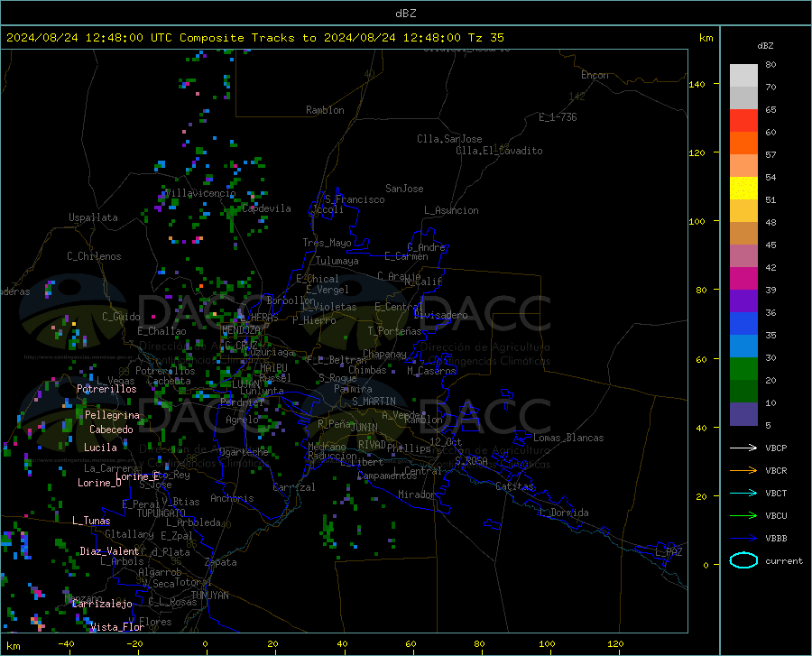Click the 140 km vertical axis tick
Screen dimensions: 812x656
tap(697, 84)
